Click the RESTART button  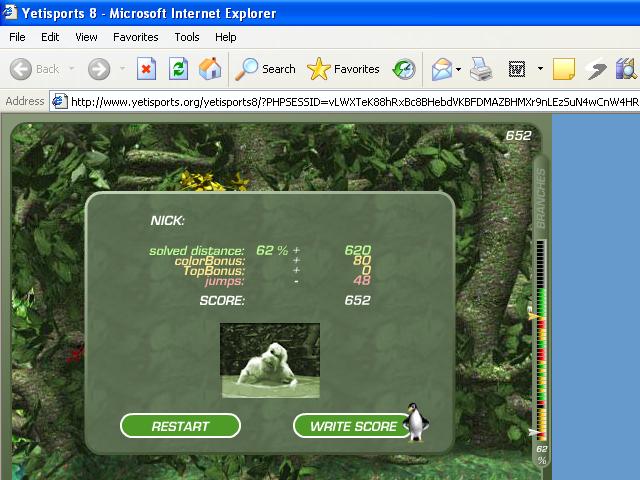(x=180, y=426)
